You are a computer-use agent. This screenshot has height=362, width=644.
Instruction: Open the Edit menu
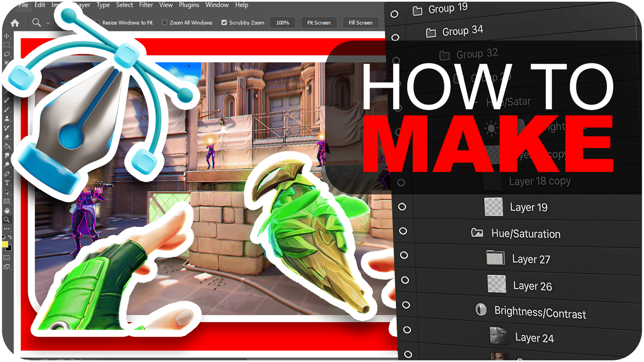[x=40, y=5]
